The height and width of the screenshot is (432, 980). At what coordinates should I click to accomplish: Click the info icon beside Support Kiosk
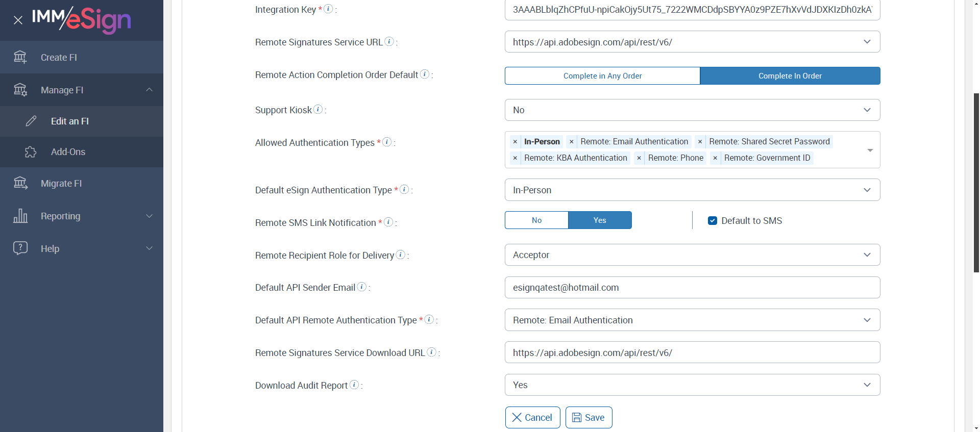tap(318, 109)
